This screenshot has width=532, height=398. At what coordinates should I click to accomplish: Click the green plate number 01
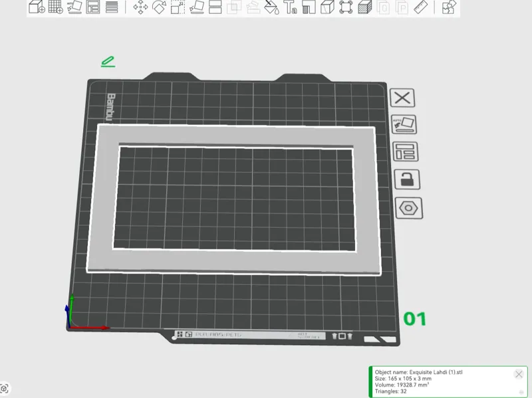[414, 319]
